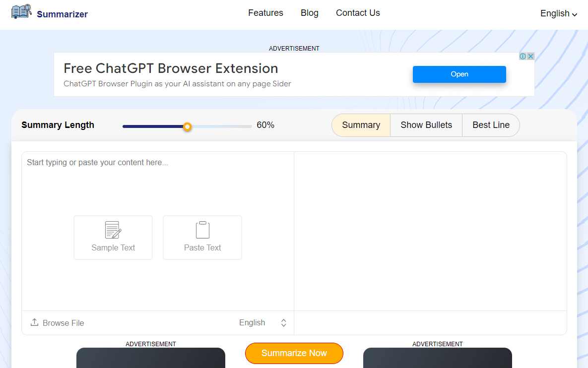Screen dimensions: 588x368
Task: Open the Free ChatGPT Browser Extension headline
Action: tap(171, 68)
